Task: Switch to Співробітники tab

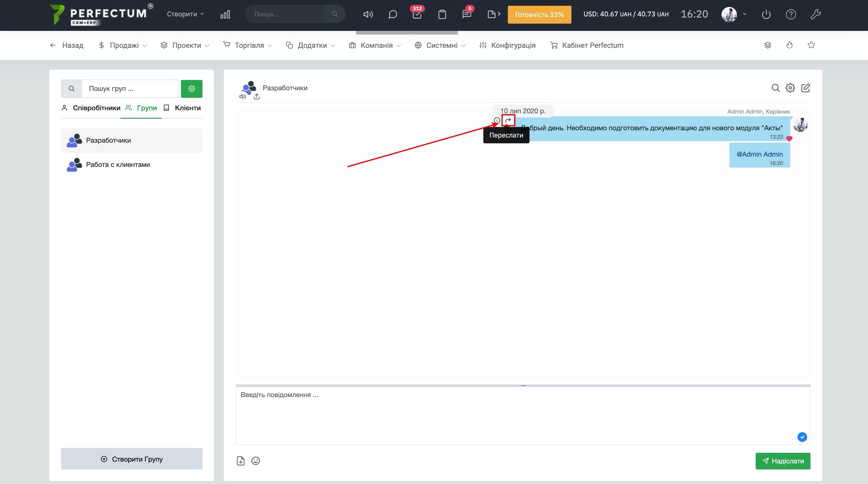Action: coord(91,108)
